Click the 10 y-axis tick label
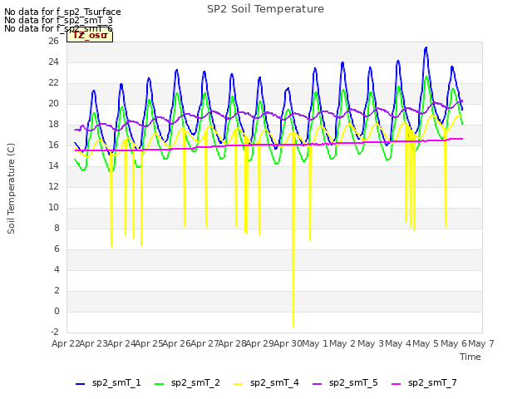The image size is (532, 399). pos(53,207)
